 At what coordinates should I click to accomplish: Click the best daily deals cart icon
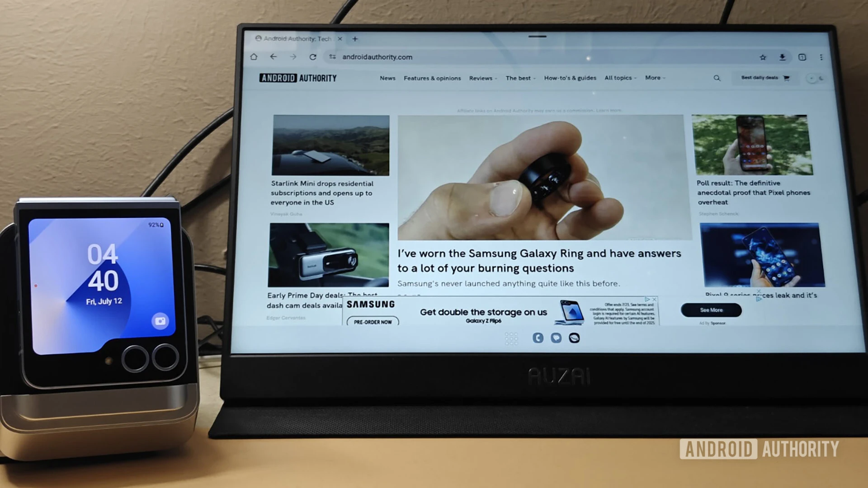point(787,78)
